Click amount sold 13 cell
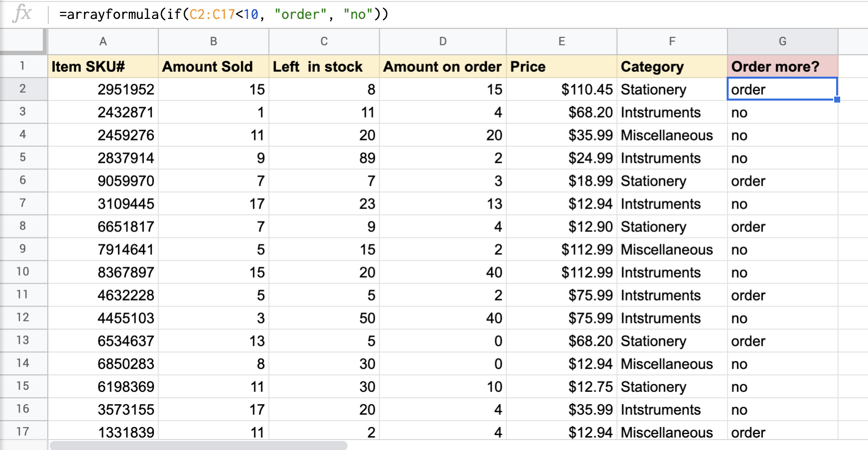Screen dimensions: 868x450 tap(214, 341)
